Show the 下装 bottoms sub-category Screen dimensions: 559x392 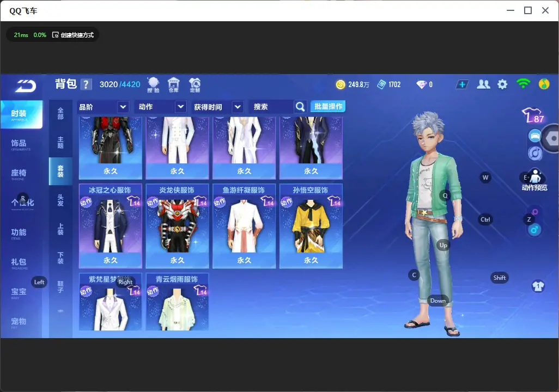click(60, 258)
